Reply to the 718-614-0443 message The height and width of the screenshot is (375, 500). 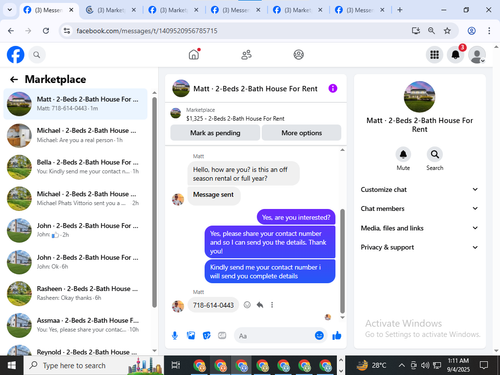coord(260,305)
